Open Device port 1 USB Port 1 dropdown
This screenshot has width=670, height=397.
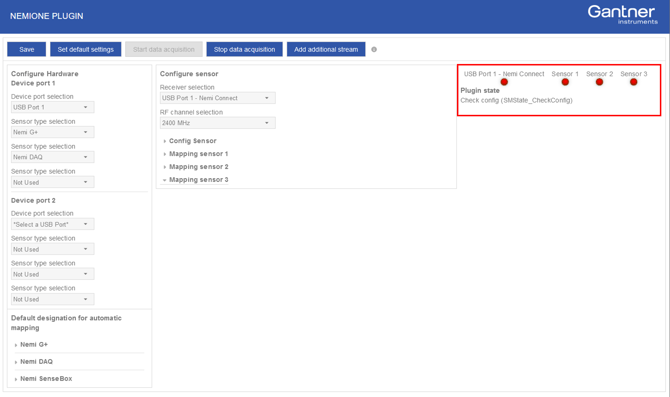53,107
